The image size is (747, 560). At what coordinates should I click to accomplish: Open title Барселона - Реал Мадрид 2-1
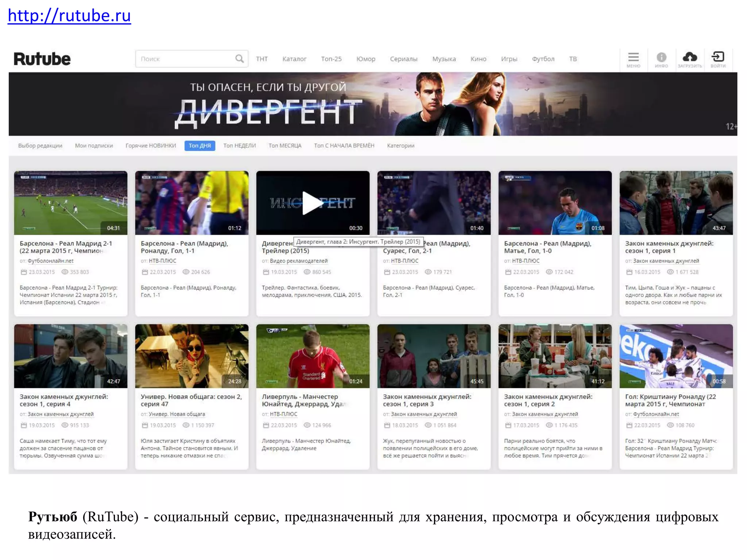coord(66,247)
